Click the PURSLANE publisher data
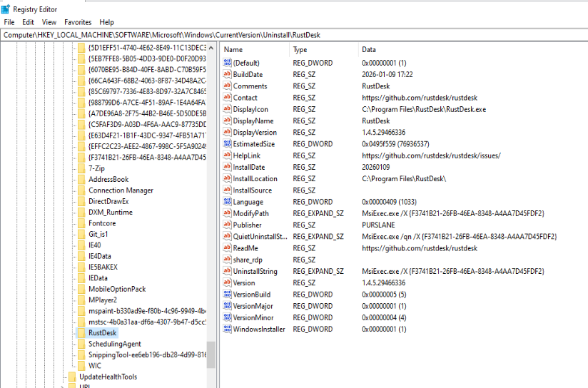The height and width of the screenshot is (388, 588). point(378,225)
